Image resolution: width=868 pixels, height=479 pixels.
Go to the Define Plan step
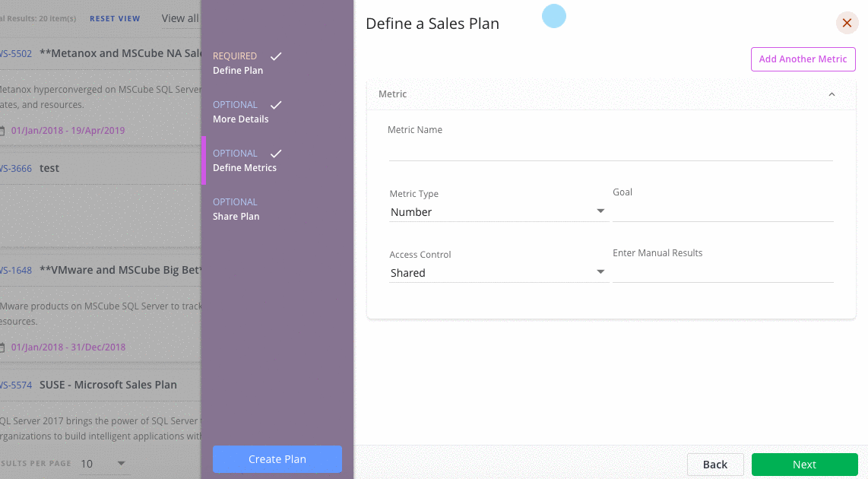(x=238, y=71)
